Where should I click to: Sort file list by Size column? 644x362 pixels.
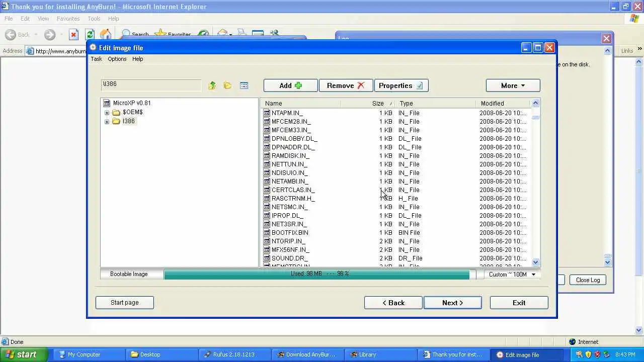368,103
